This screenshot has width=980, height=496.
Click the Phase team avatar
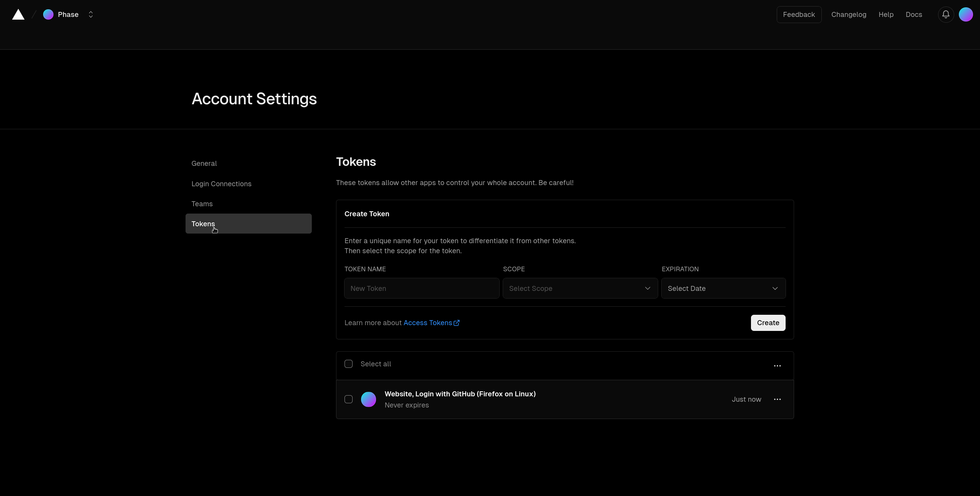click(48, 14)
